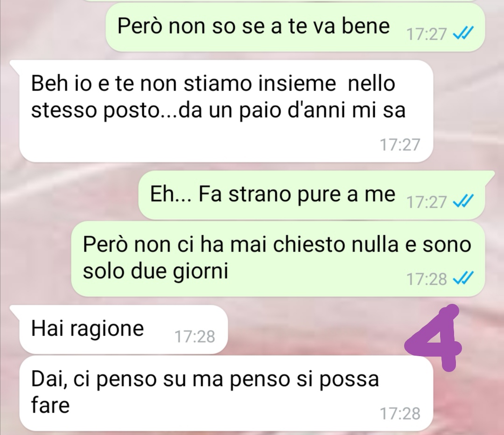The height and width of the screenshot is (435, 504).
Task: Select the 'Eh... Fa strano pure a me' bubble
Action: [x=312, y=195]
